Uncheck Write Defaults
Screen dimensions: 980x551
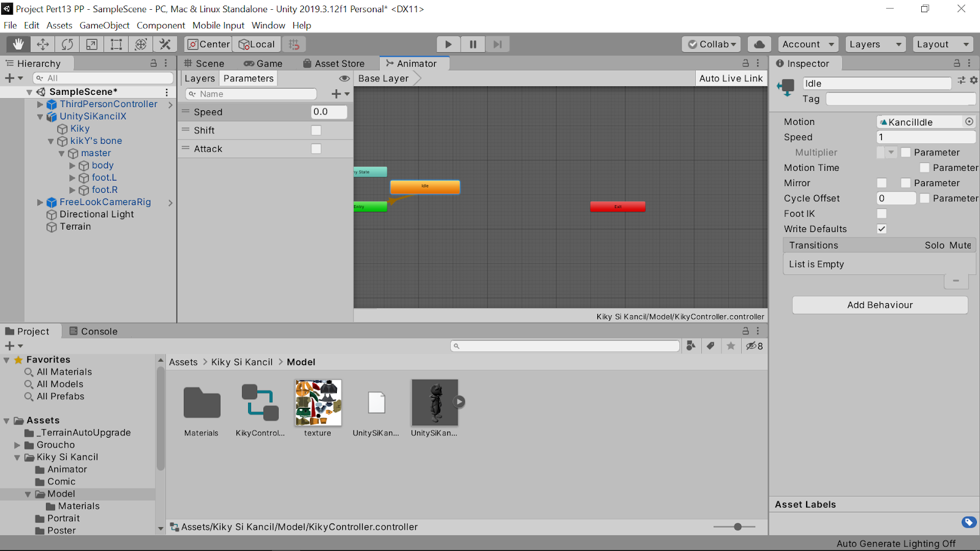click(x=882, y=229)
